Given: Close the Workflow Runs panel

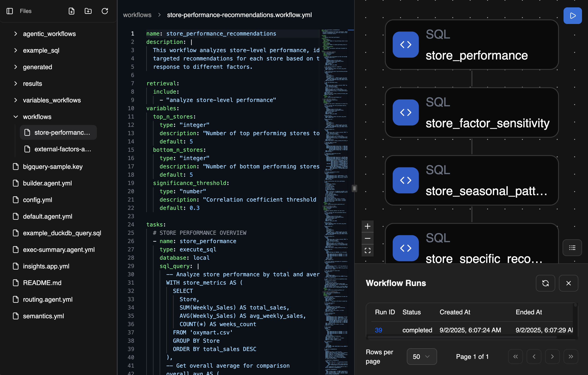Looking at the screenshot, I should point(568,283).
